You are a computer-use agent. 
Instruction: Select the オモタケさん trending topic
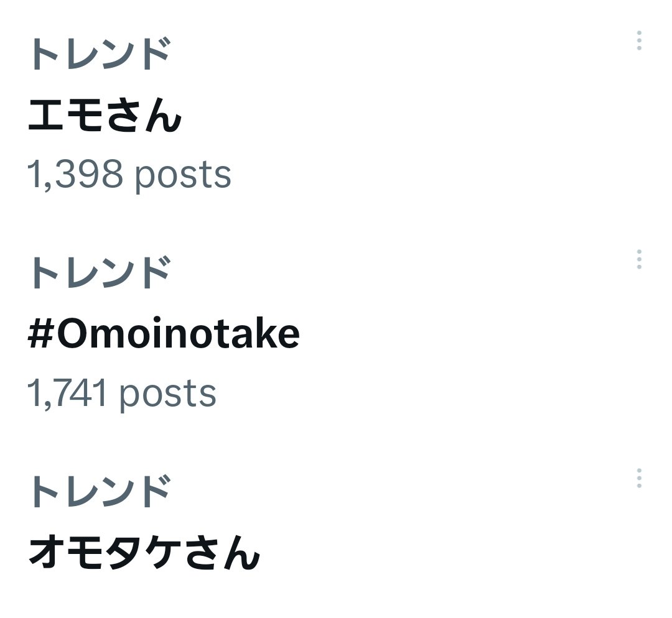click(144, 553)
